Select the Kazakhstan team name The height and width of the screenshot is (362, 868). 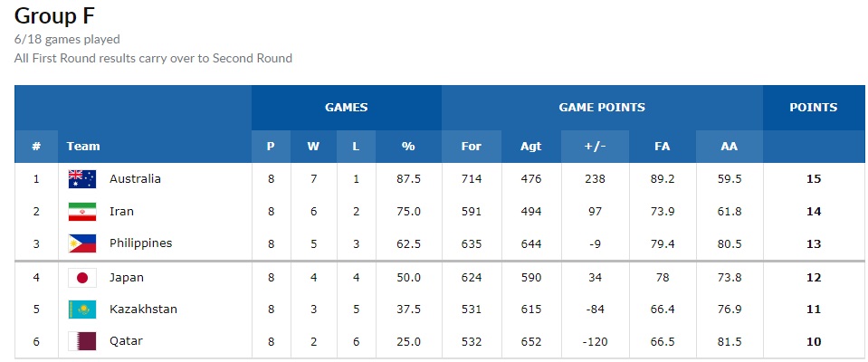click(143, 310)
